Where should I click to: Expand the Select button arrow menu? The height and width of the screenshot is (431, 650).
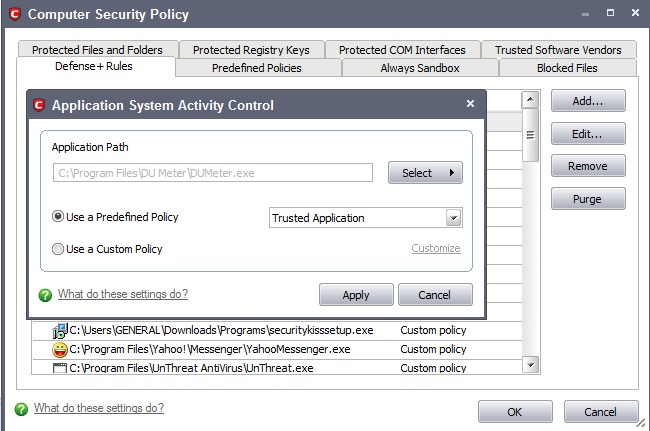click(452, 172)
